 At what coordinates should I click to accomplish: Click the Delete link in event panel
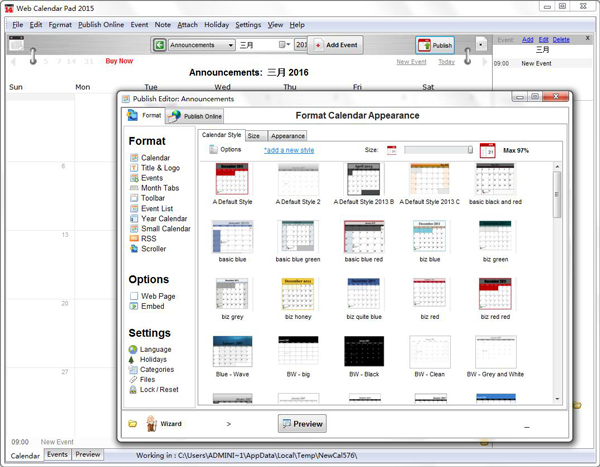pos(561,39)
